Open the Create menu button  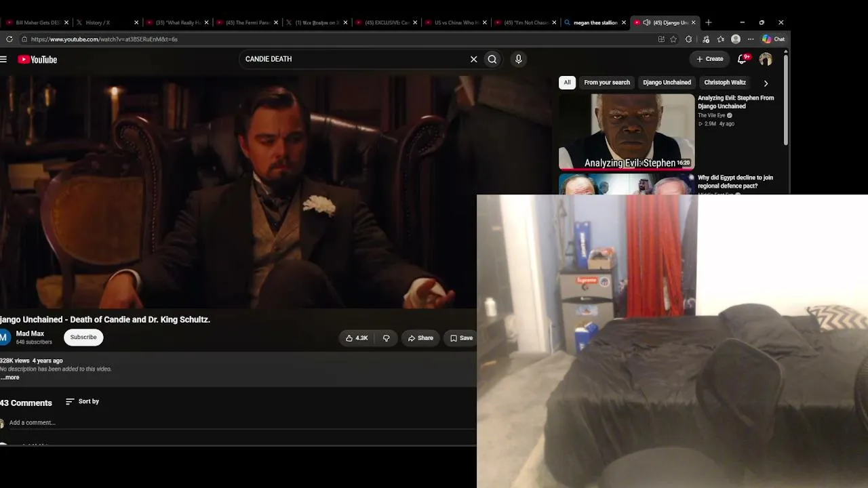coord(710,60)
